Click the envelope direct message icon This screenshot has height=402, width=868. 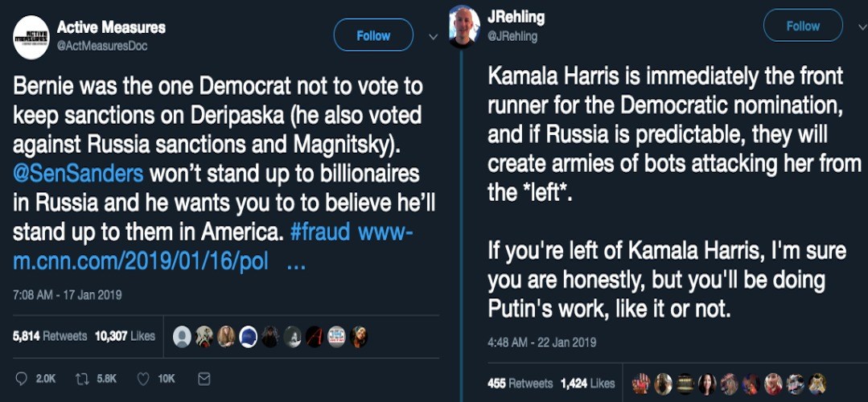pos(204,378)
